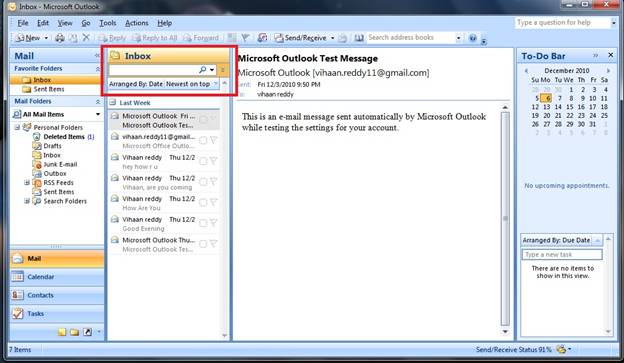The height and width of the screenshot is (363, 624).
Task: Toggle the category box on 'How Are You' message
Action: [x=203, y=202]
